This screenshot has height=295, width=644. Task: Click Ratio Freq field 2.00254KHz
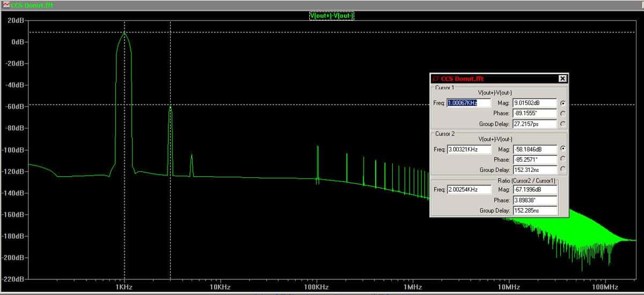click(x=469, y=190)
